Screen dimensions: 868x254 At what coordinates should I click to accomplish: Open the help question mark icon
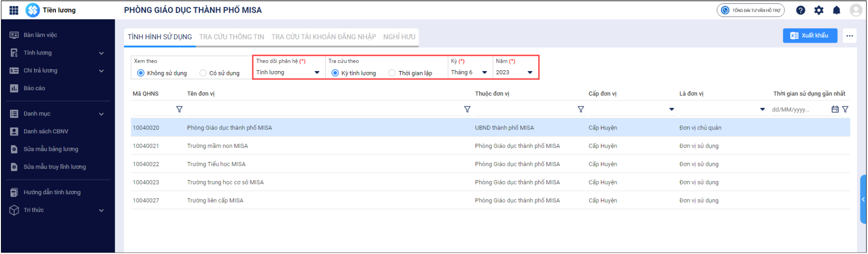[x=801, y=10]
